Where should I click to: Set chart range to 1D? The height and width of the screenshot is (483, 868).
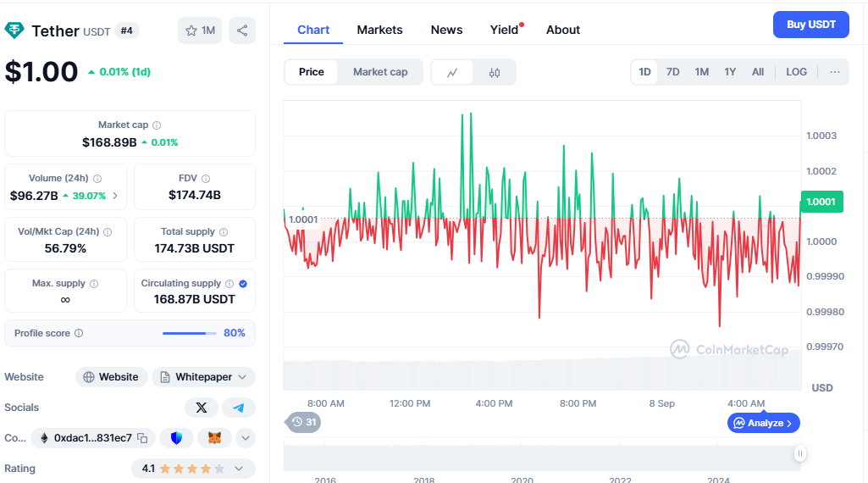644,72
